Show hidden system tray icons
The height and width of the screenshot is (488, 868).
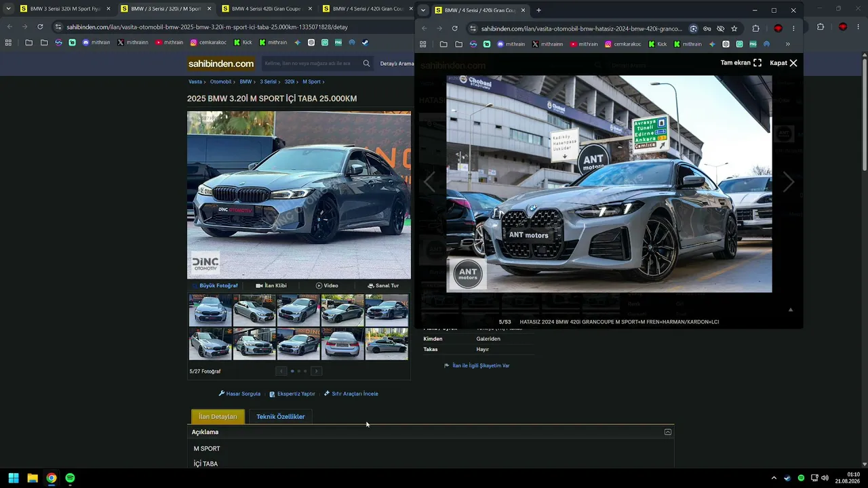(x=774, y=478)
